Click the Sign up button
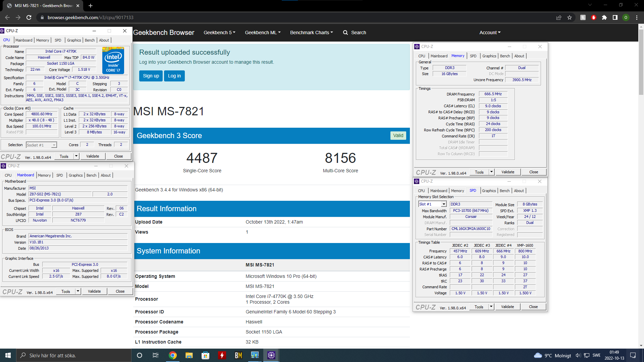644x362 pixels. point(151,76)
